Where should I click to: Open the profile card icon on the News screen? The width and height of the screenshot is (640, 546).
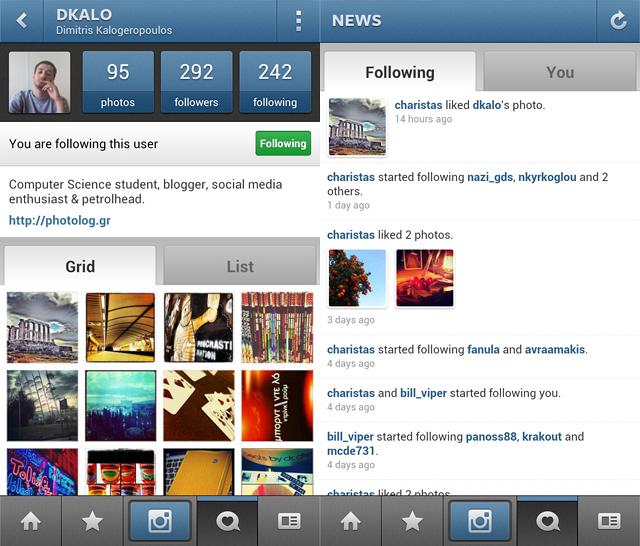(609, 522)
